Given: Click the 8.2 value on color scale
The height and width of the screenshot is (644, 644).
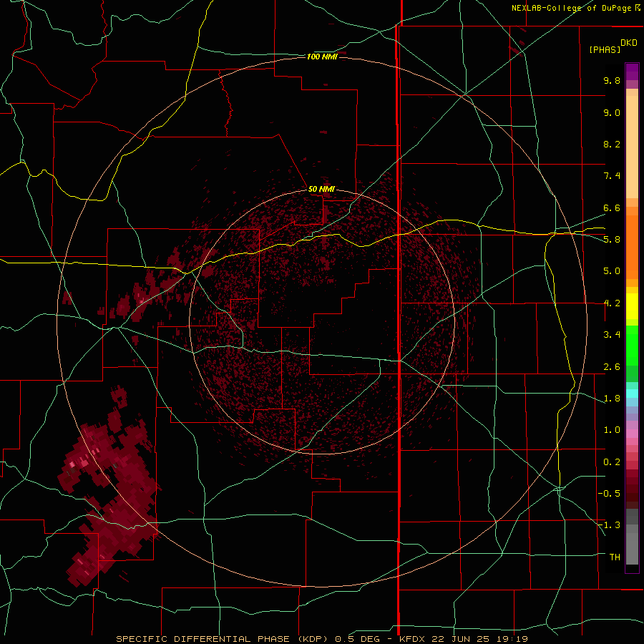Looking at the screenshot, I should pos(612,144).
